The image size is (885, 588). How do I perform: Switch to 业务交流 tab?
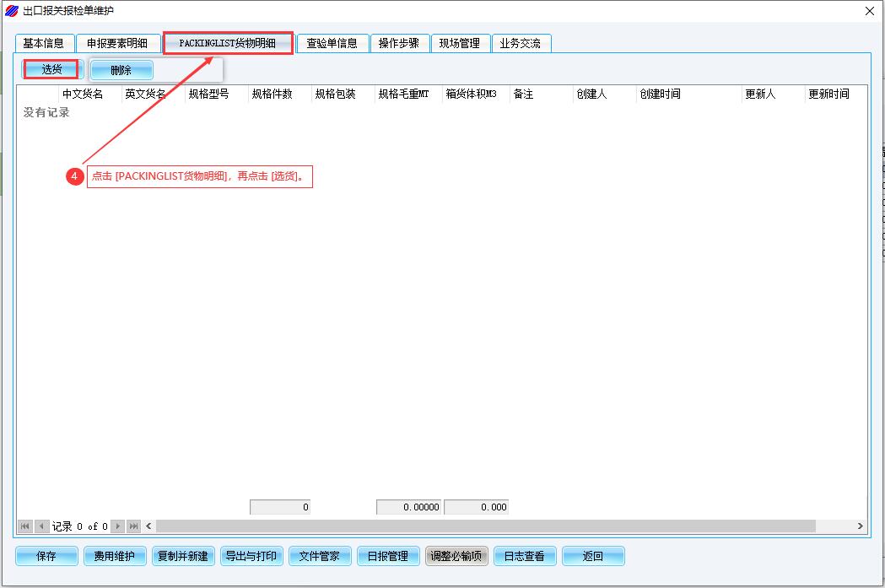521,43
